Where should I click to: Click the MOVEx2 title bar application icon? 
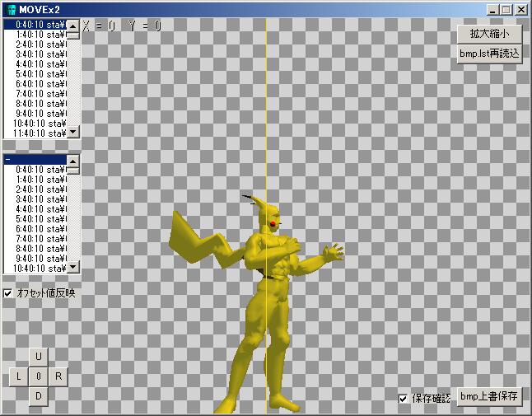pos(11,9)
